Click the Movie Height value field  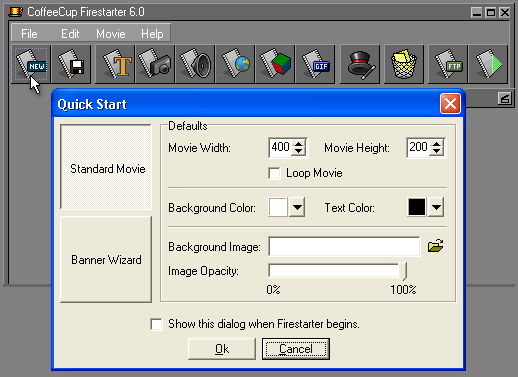pos(419,147)
